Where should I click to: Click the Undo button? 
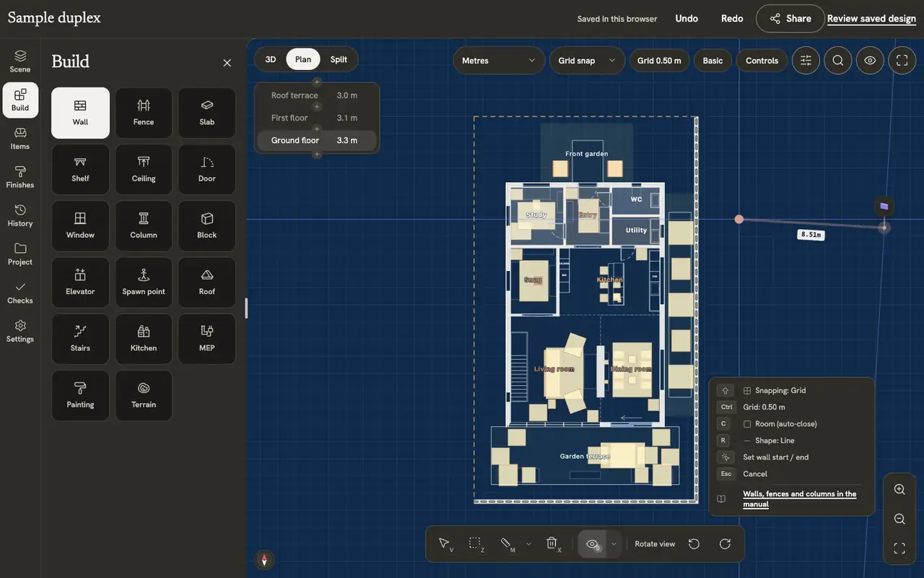(x=687, y=19)
